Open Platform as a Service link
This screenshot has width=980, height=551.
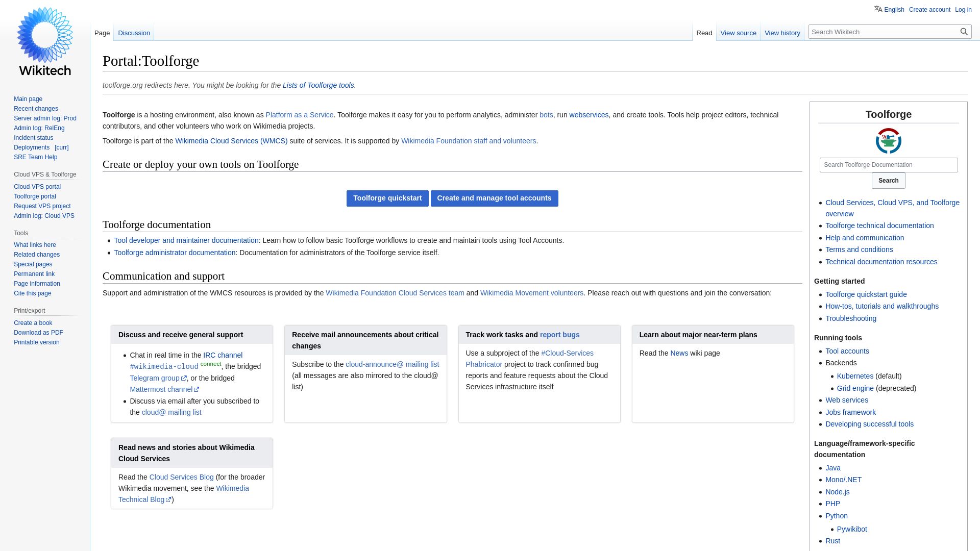(299, 115)
